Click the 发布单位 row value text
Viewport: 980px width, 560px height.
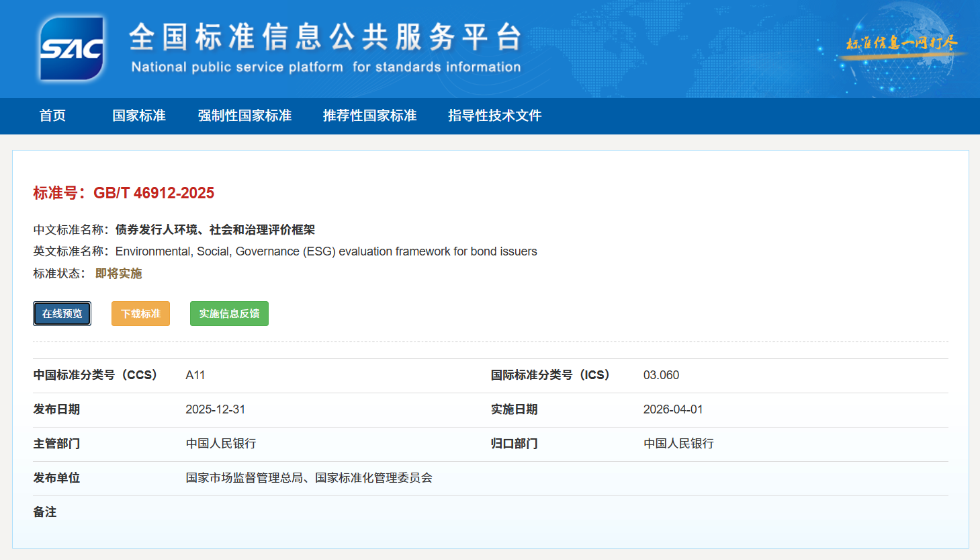point(310,478)
